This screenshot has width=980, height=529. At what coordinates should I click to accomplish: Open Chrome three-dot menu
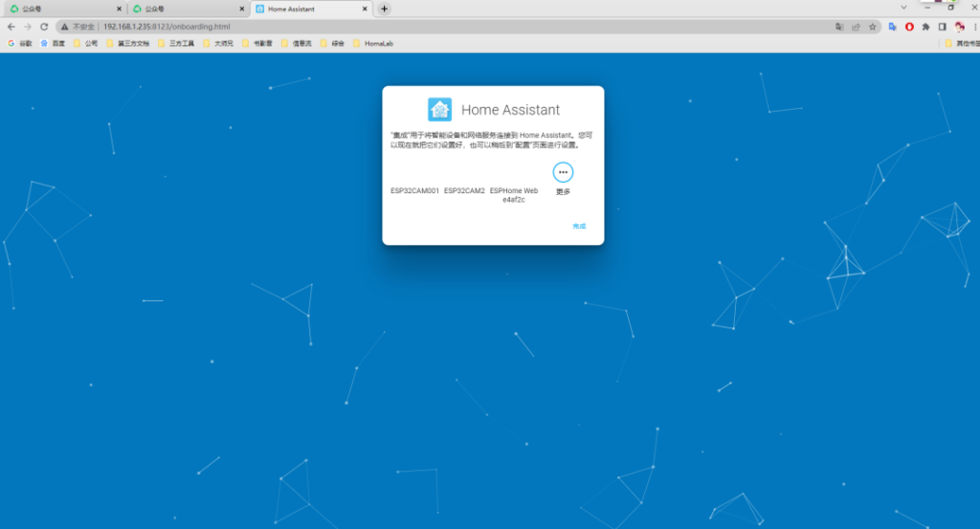(975, 26)
